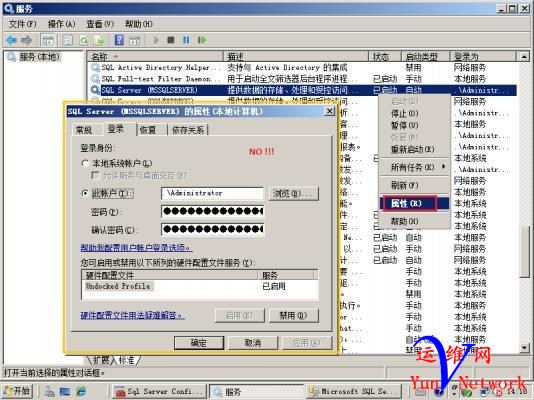The height and width of the screenshot is (400, 534).
Task: Click the \Administrator account input field
Action: (x=212, y=193)
